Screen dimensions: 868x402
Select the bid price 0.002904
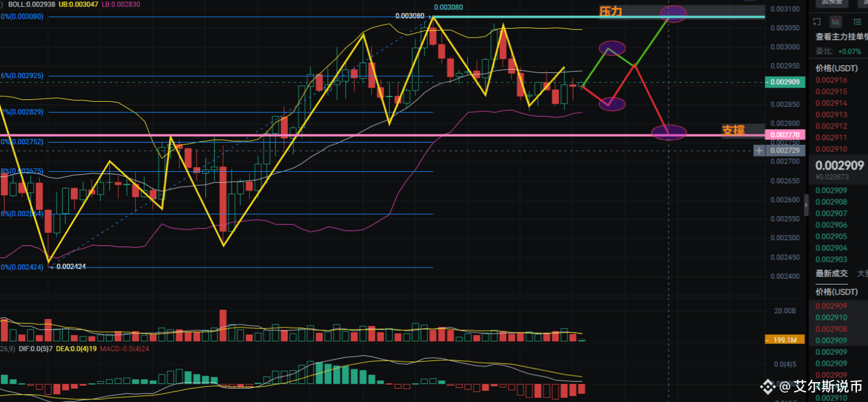point(831,248)
